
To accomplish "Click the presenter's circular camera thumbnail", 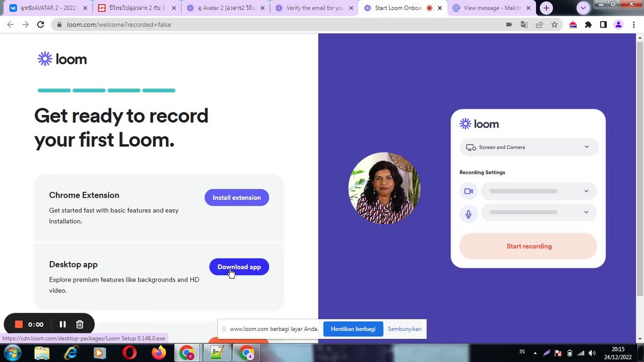I will [385, 188].
